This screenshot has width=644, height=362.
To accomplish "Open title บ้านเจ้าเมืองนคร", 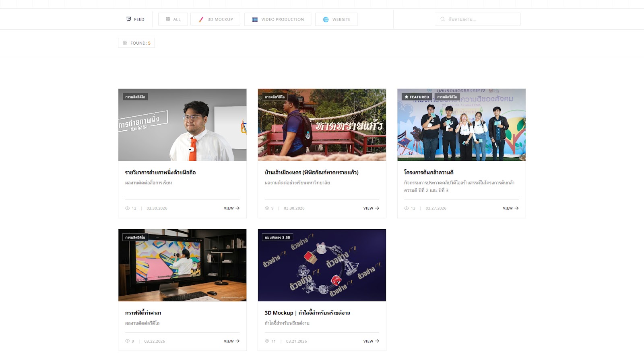I will (x=312, y=172).
